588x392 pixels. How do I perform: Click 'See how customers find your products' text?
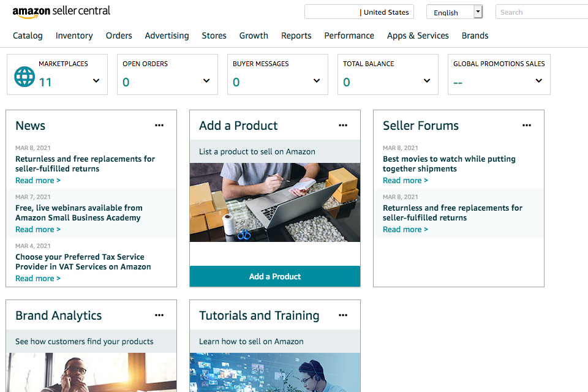pyautogui.click(x=85, y=341)
